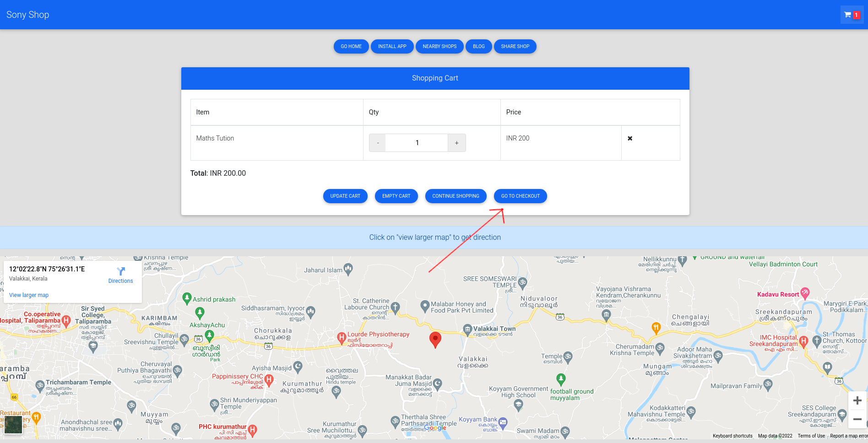Click the Ayisha Masjid marker icon
The image size is (868, 443).
[x=298, y=366]
